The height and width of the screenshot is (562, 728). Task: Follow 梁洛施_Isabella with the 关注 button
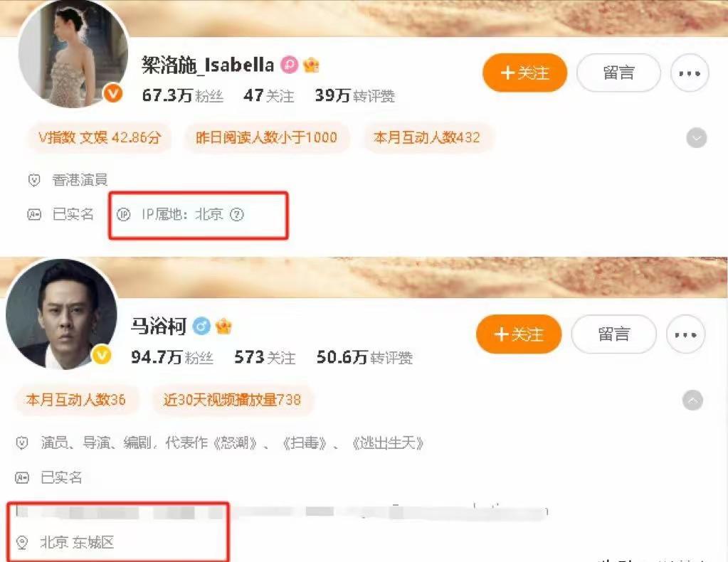(524, 73)
